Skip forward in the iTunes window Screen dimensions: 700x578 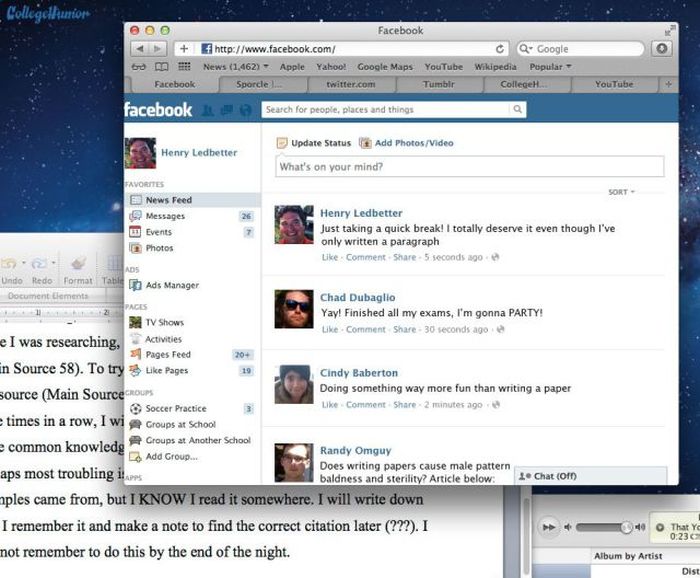tap(549, 527)
